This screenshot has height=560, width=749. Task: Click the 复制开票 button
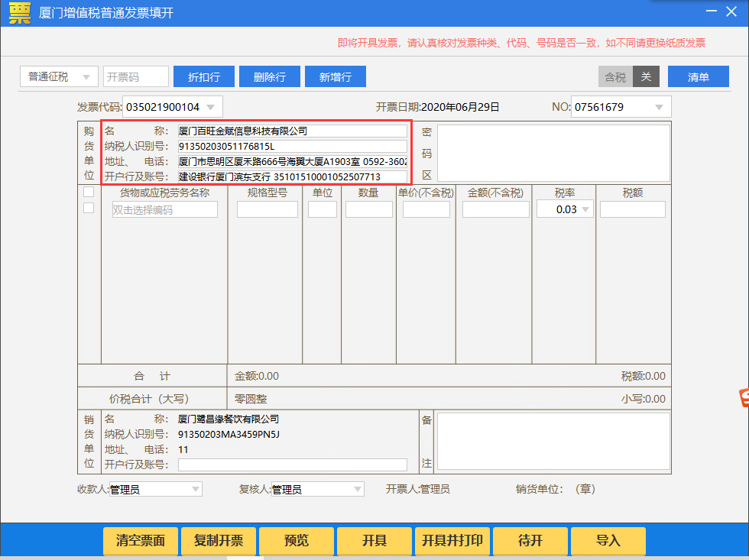[219, 541]
